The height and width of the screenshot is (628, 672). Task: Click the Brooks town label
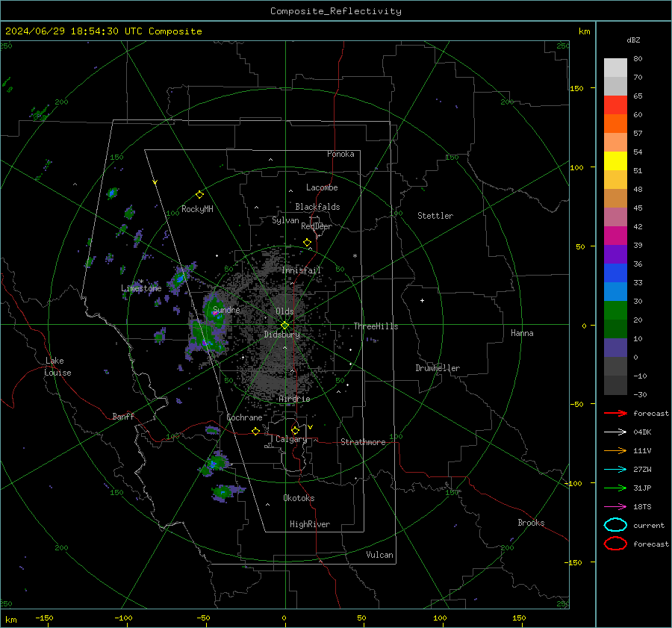[x=531, y=523]
